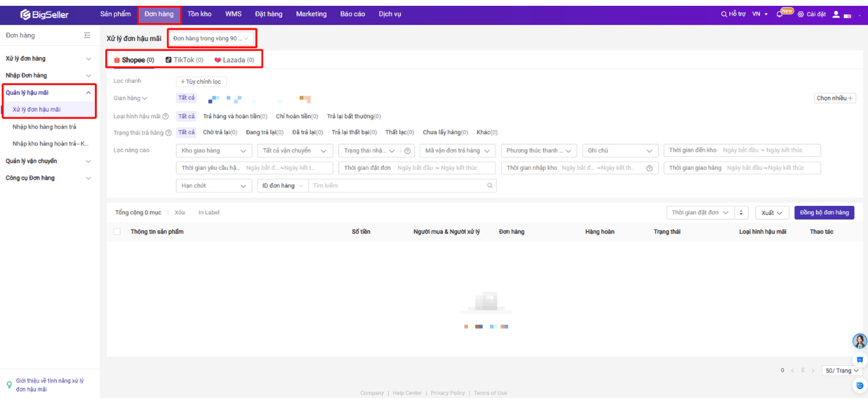Viewport: 868px width, 404px height.
Task: Open the notification bell
Action: pos(780,14)
